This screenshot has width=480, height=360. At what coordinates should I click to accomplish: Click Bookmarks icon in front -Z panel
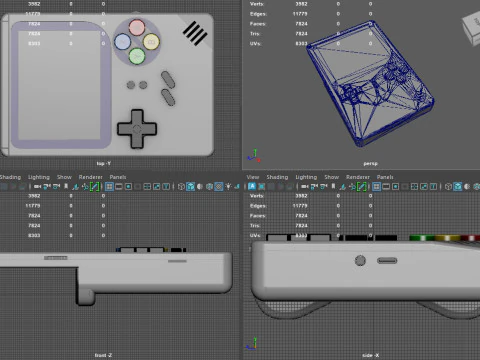66,187
